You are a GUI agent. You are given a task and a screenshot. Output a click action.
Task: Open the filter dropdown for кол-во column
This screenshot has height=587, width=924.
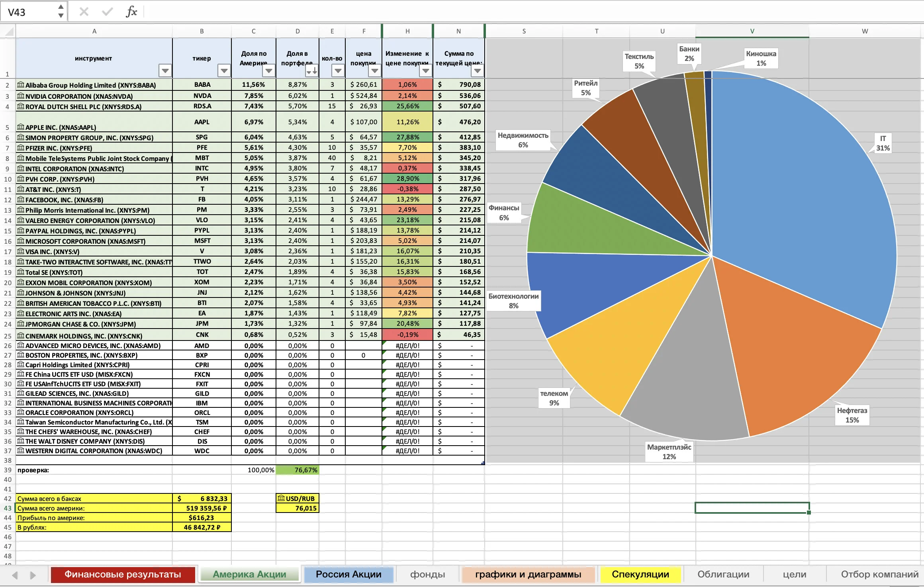tap(338, 70)
